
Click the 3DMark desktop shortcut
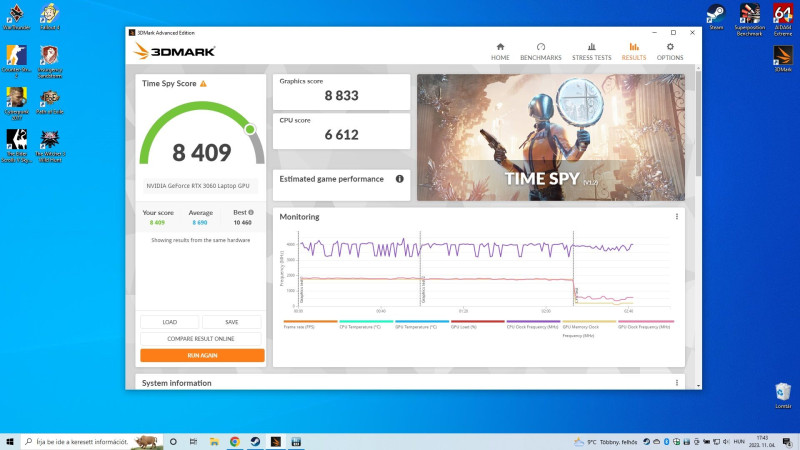point(783,59)
